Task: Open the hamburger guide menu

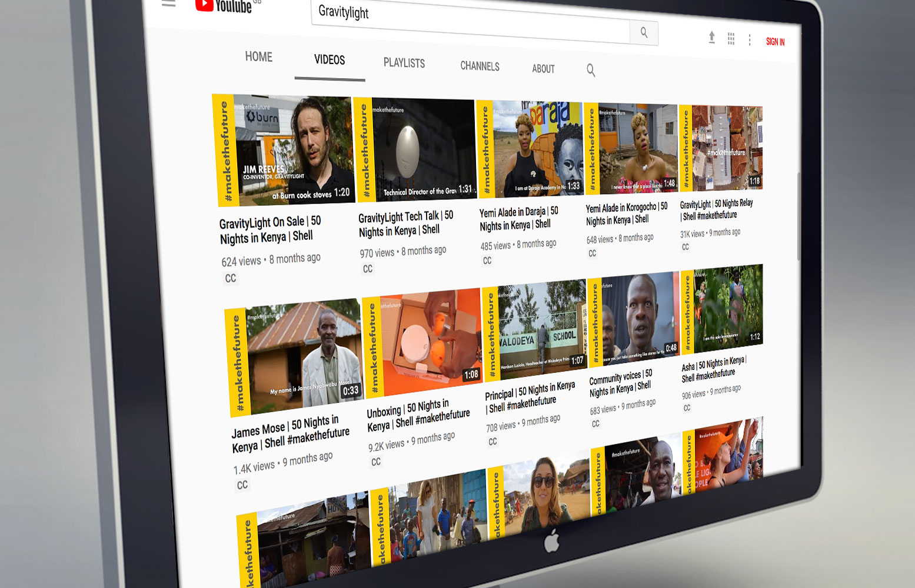Action: [169, 4]
